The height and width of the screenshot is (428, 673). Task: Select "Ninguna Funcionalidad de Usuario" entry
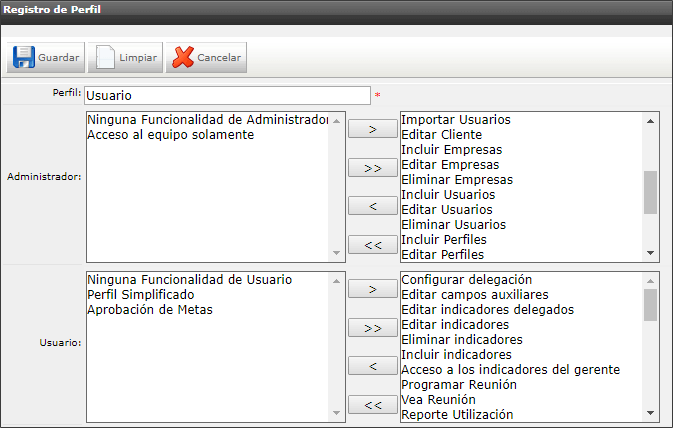(x=189, y=280)
